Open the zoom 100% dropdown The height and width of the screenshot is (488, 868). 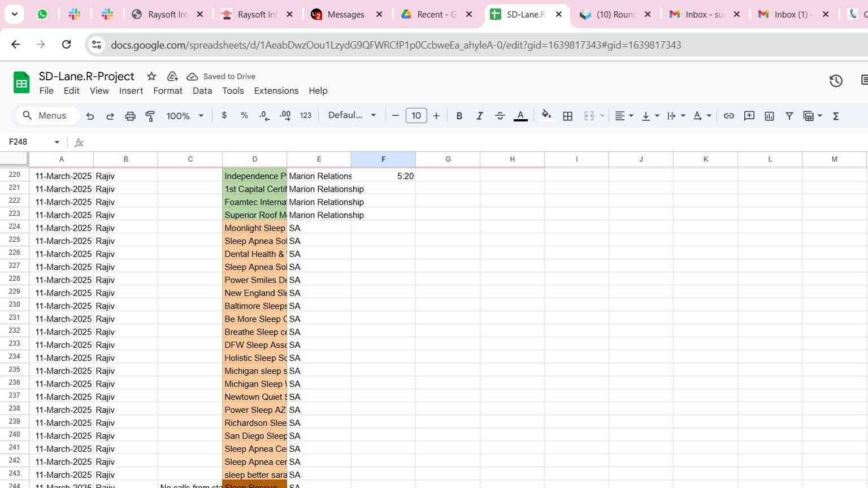[x=185, y=116]
